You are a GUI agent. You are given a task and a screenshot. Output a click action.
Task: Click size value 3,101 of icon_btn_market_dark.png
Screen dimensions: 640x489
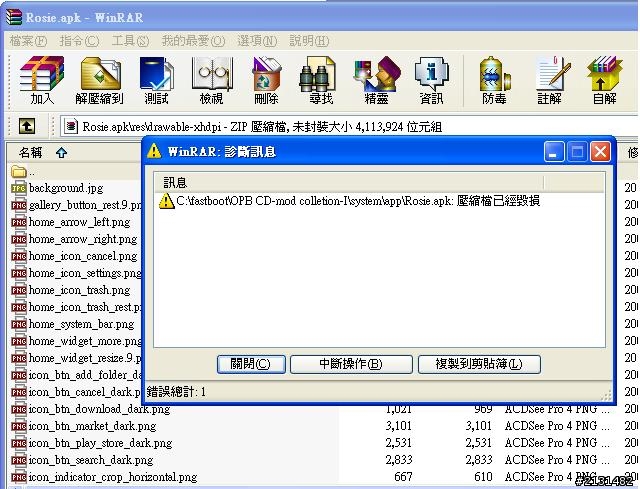pyautogui.click(x=398, y=426)
